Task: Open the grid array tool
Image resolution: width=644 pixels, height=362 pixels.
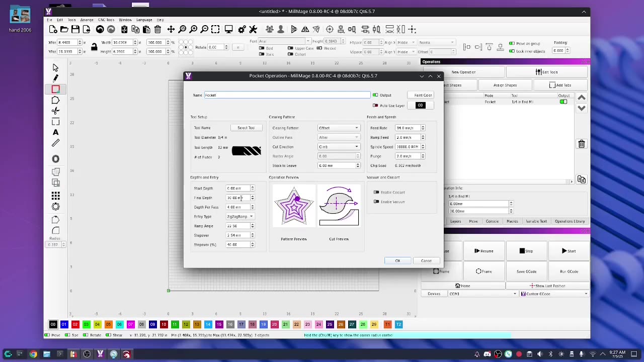Action: pyautogui.click(x=55, y=196)
